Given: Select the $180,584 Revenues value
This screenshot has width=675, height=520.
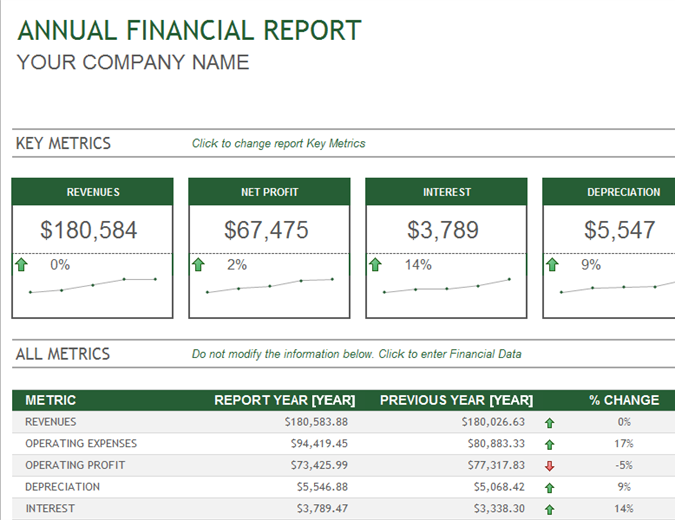Looking at the screenshot, I should click(89, 230).
